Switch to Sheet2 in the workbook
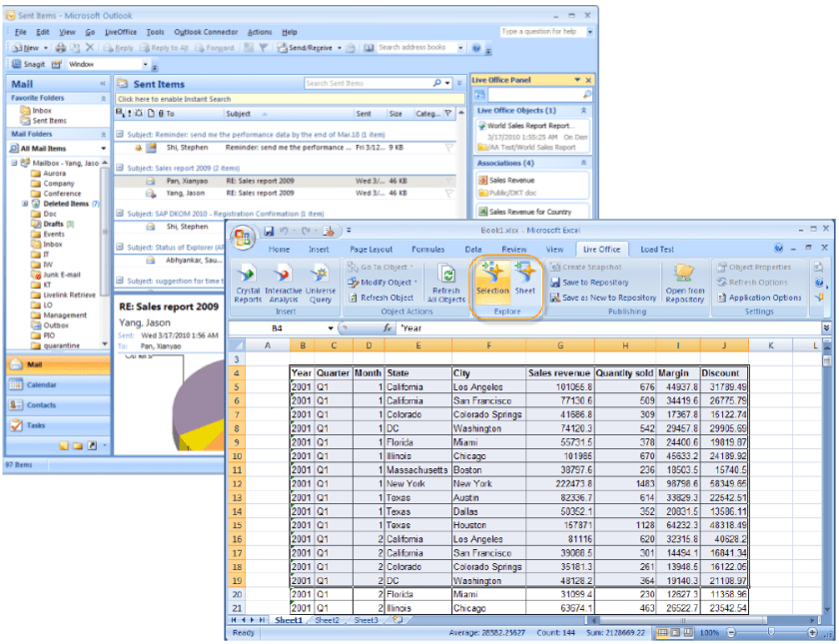The height and width of the screenshot is (644, 839). pyautogui.click(x=328, y=620)
